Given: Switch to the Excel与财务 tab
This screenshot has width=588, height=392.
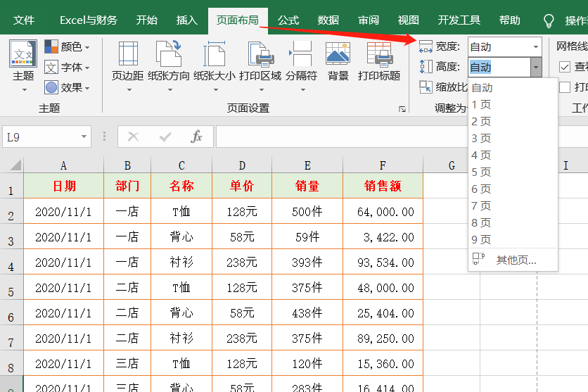Looking at the screenshot, I should pyautogui.click(x=89, y=20).
